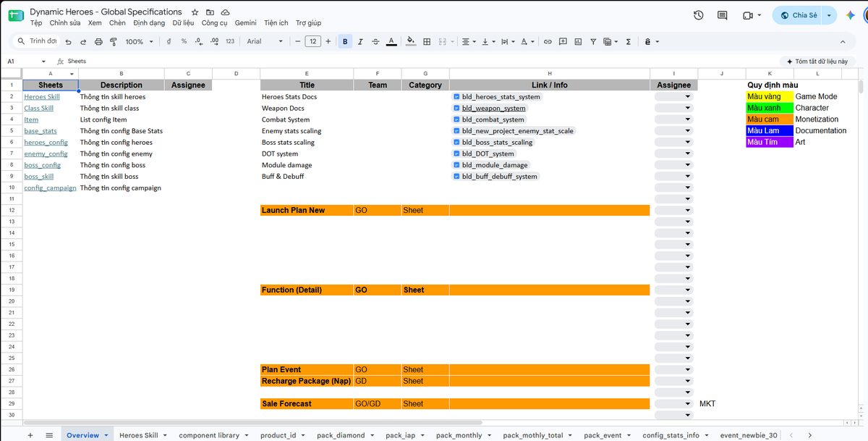
Task: Switch to the component library tab
Action: tap(208, 435)
